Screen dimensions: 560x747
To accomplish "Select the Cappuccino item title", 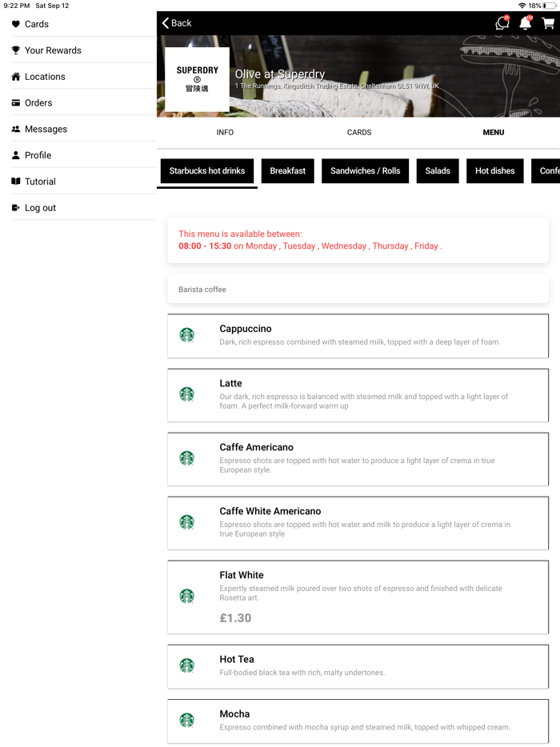I will coord(246,329).
